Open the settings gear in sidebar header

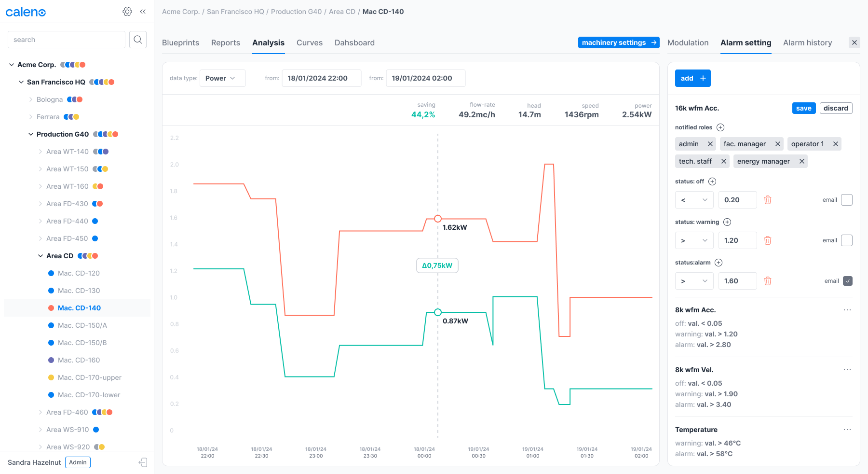(127, 12)
